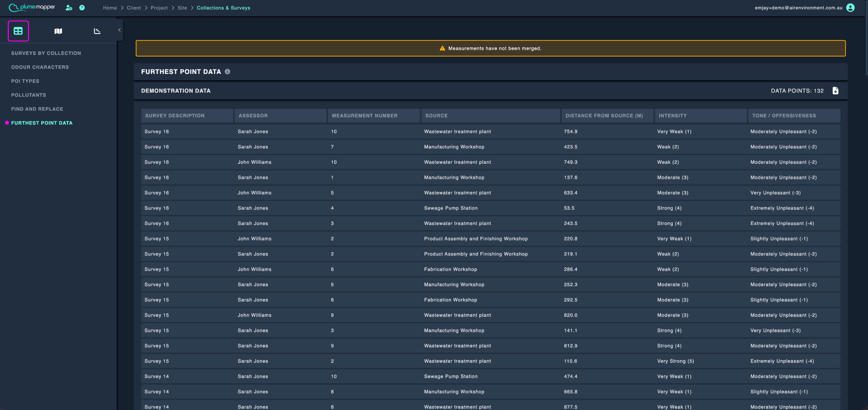Go to Project breadcrumb
The image size is (868, 410).
pyautogui.click(x=159, y=8)
